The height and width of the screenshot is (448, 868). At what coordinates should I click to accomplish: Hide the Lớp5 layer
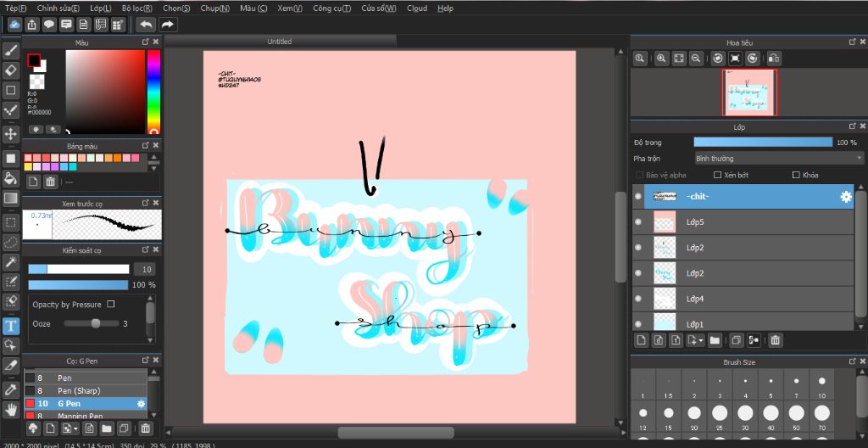pyautogui.click(x=638, y=221)
